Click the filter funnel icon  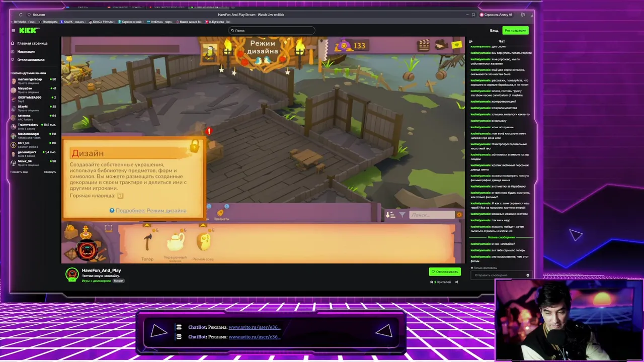402,215
